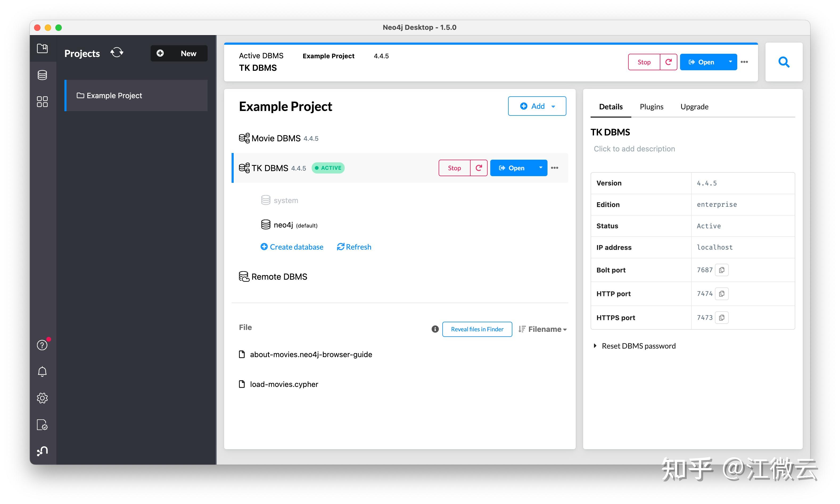Screen dimensions: 840x504
Task: Open the DBMS list sidebar icon
Action: click(42, 75)
